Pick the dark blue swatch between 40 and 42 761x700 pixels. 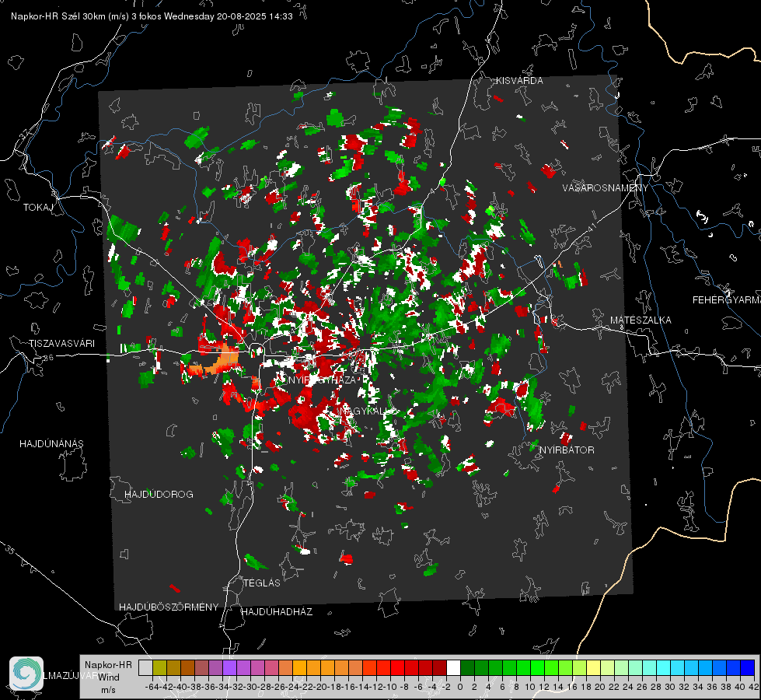pyautogui.click(x=748, y=667)
